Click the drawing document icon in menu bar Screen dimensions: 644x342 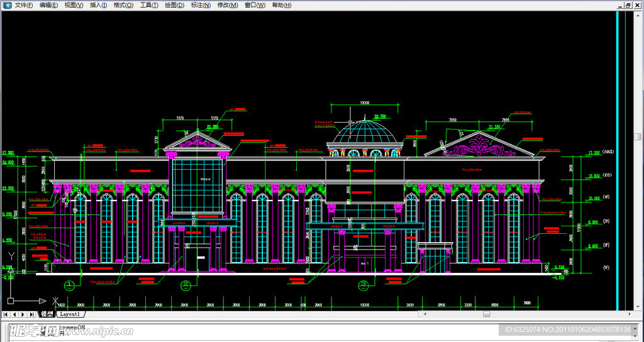point(8,5)
